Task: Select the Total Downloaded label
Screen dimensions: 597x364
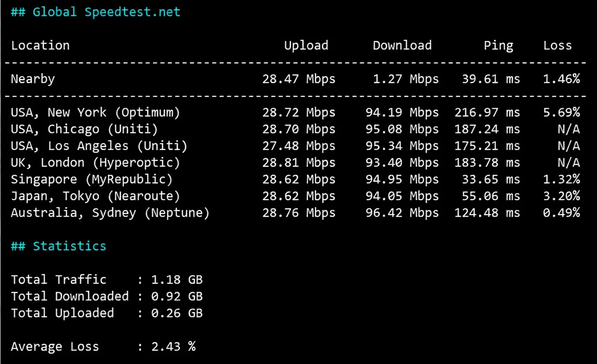Action: [70, 296]
